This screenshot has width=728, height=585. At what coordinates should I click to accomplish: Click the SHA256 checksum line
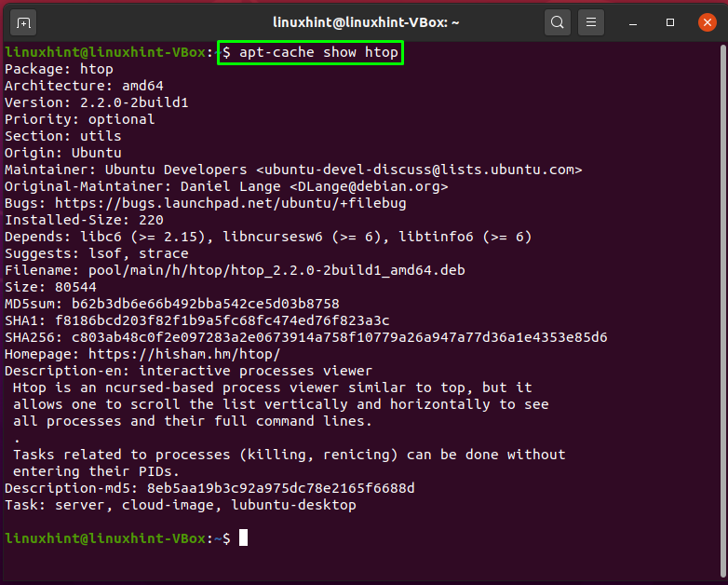[306, 337]
